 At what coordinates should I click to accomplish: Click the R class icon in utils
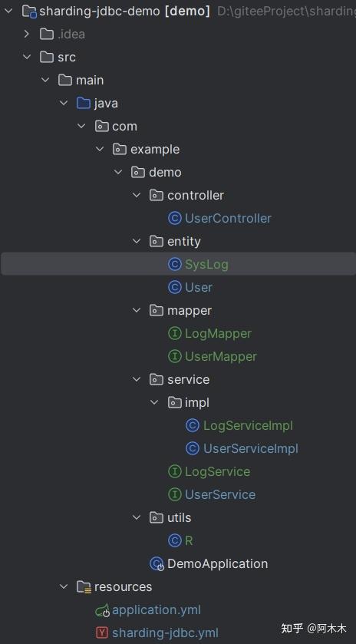(x=174, y=540)
